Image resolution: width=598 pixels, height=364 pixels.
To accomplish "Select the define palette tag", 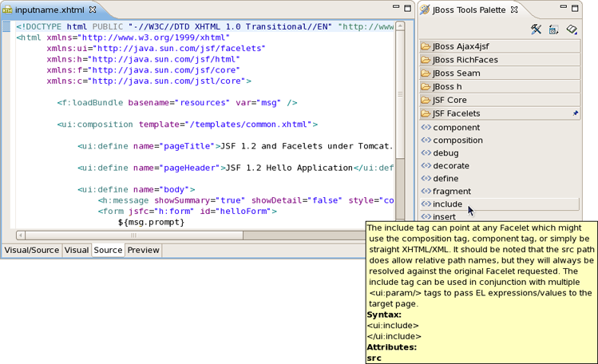I will pos(500,178).
